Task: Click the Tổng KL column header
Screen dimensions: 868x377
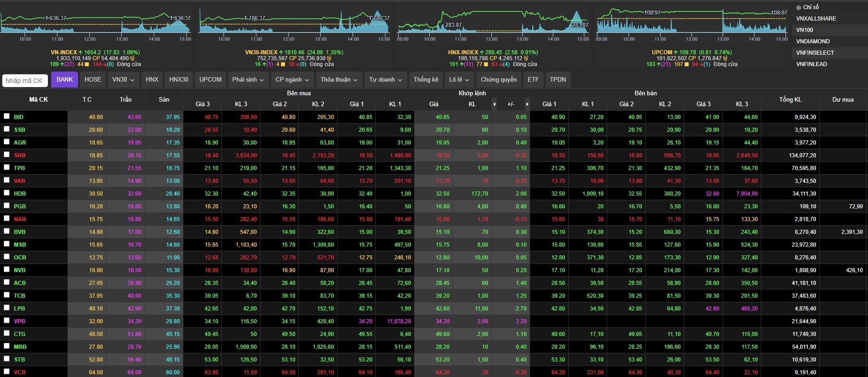Action: click(790, 99)
